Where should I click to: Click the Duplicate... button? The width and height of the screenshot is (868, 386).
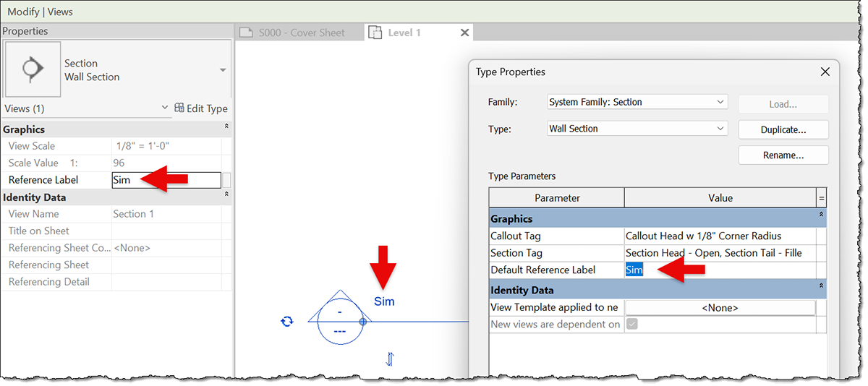point(783,129)
